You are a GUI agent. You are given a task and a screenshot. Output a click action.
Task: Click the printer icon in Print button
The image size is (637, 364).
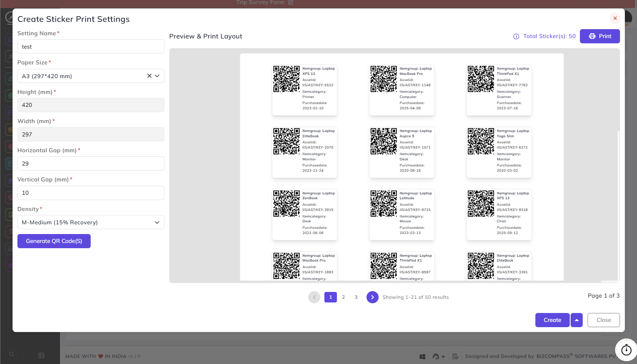592,36
